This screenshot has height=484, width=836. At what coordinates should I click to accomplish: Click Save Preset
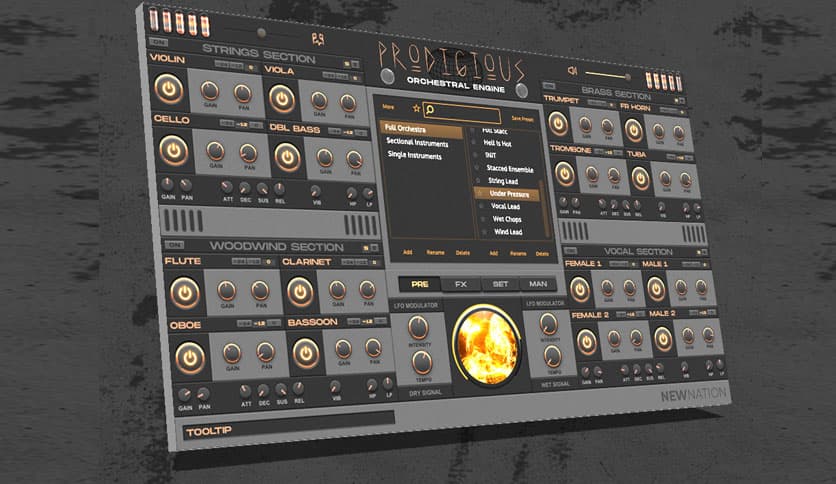click(x=522, y=119)
